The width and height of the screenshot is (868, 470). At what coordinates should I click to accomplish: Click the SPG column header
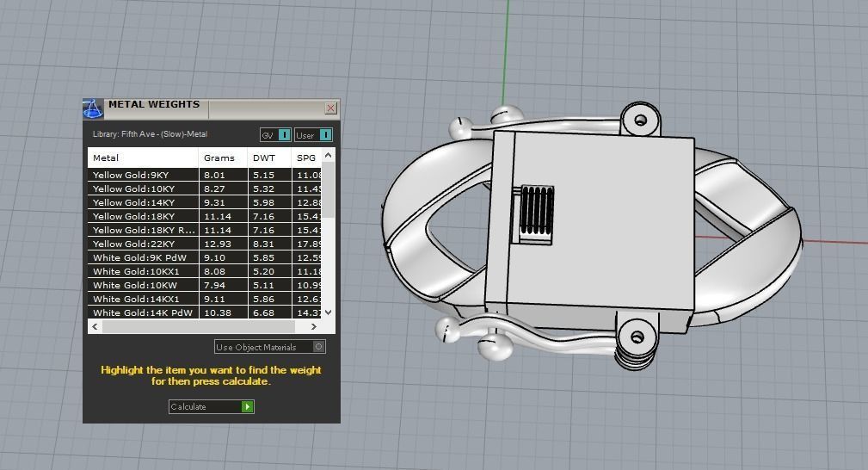[x=306, y=158]
